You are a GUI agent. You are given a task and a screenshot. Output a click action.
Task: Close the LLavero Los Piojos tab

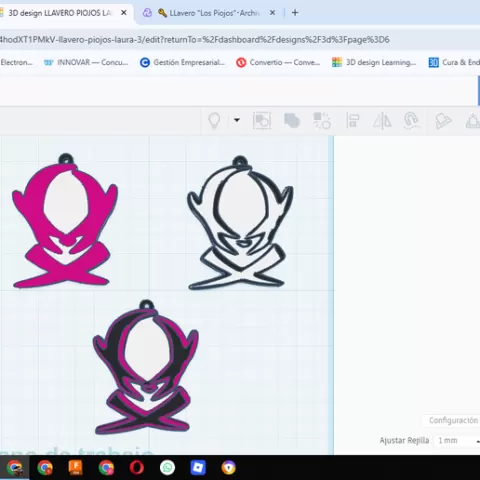pyautogui.click(x=272, y=13)
